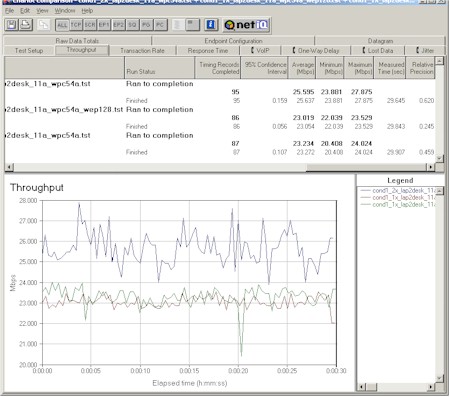
Task: Switch to the Lost Data tab
Action: [x=378, y=50]
